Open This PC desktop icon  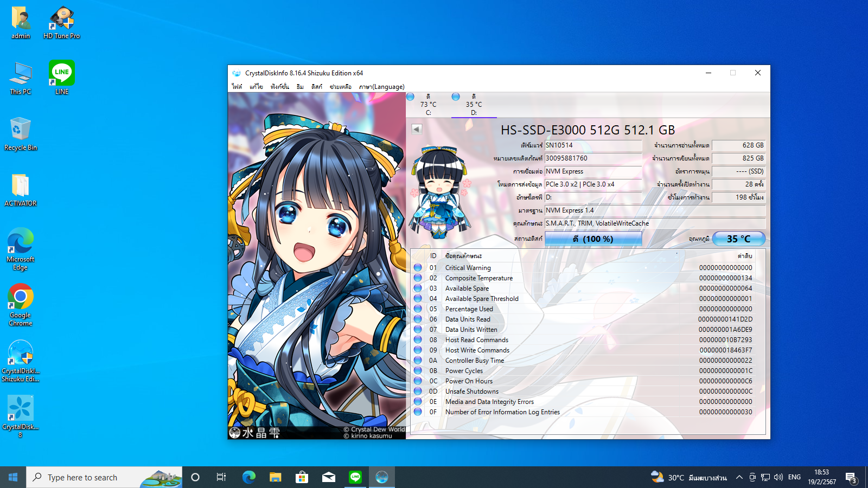(21, 79)
